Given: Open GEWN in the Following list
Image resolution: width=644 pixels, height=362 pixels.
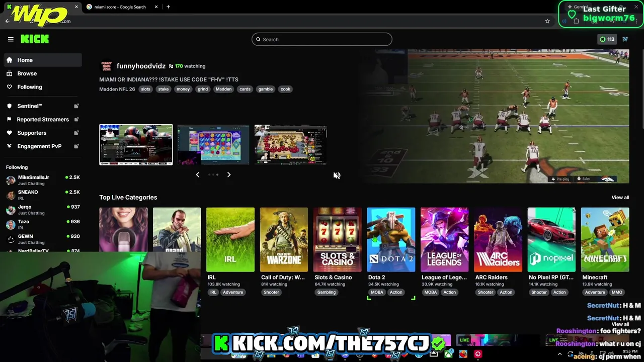Looking at the screenshot, I should (43, 239).
